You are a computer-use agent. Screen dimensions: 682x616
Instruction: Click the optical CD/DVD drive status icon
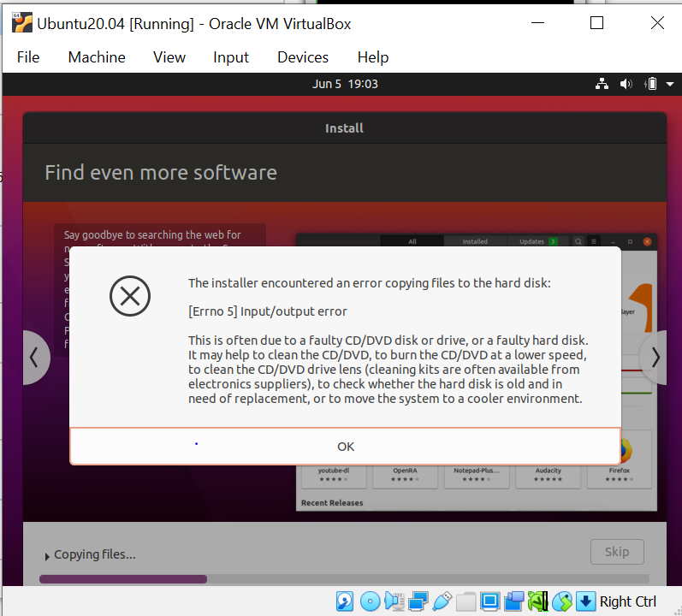(370, 601)
